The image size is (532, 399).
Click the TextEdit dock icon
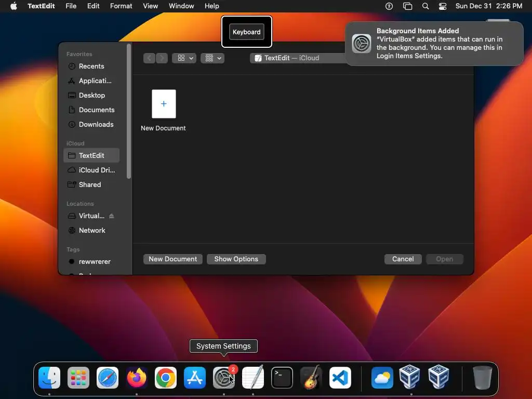click(x=253, y=378)
